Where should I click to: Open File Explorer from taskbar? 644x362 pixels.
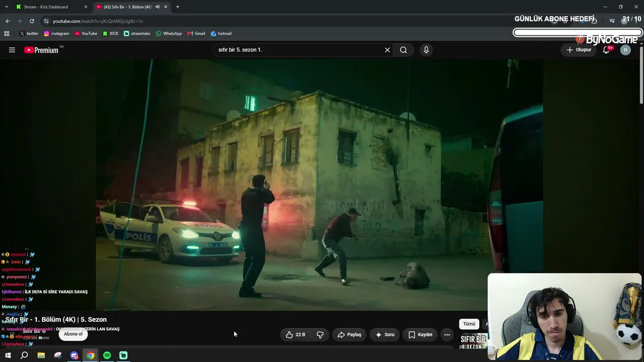(x=41, y=355)
